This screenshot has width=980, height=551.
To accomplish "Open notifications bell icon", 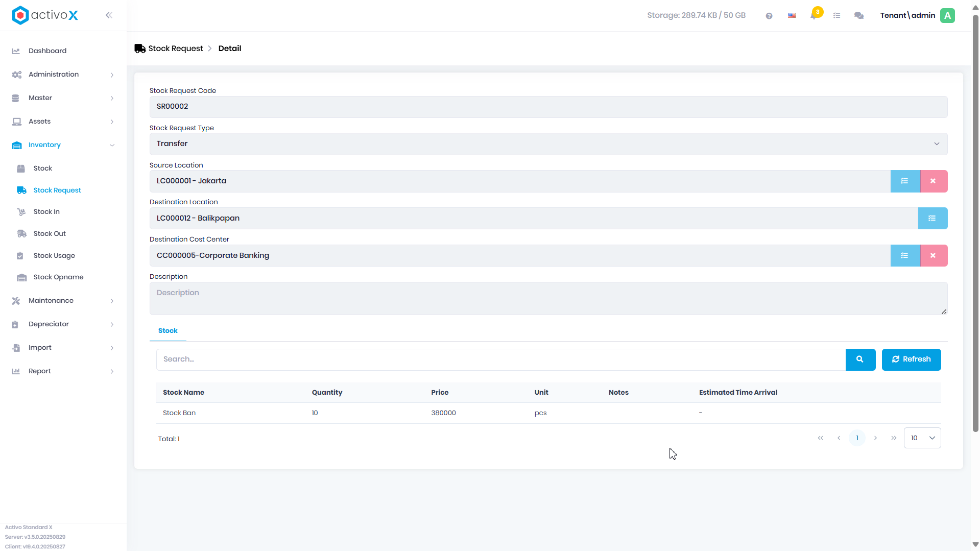I will pos(815,15).
